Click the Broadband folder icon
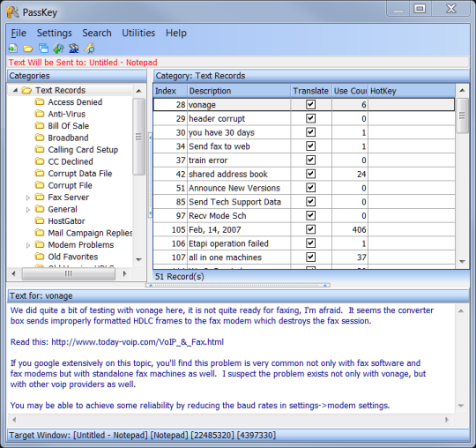Screen dimensions: 476x448 pyautogui.click(x=40, y=138)
